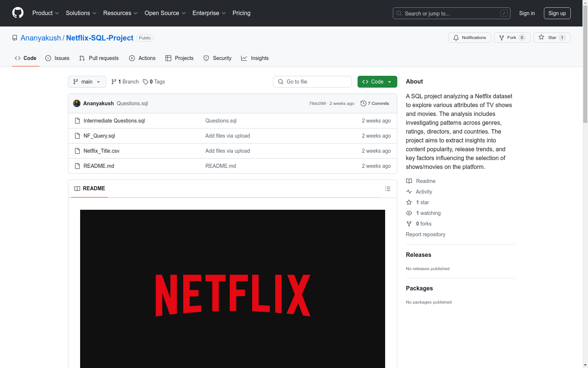Open the Netflix_Title.csv file
588x368 pixels.
(101, 151)
